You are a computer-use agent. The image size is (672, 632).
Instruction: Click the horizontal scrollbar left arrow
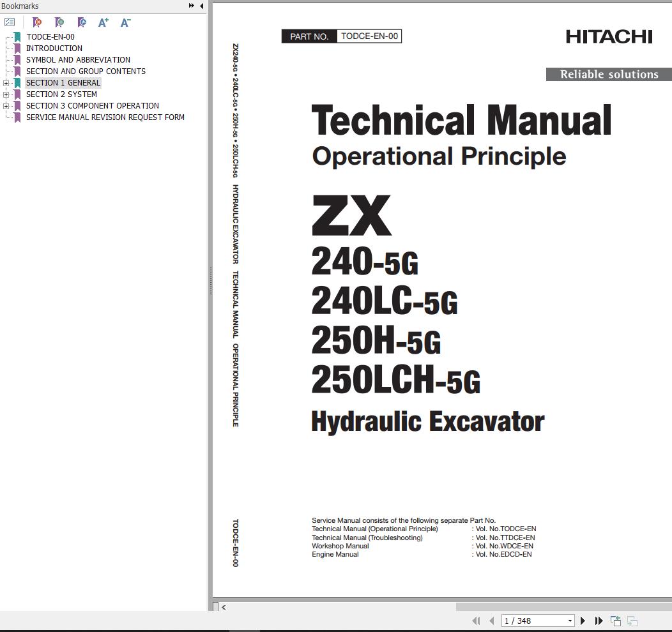(x=224, y=606)
